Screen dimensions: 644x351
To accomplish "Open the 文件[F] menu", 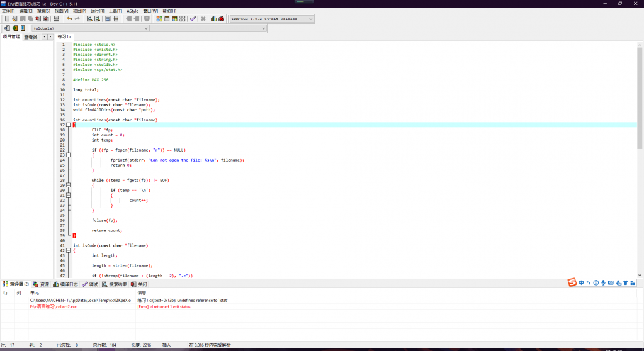I will pyautogui.click(x=8, y=11).
